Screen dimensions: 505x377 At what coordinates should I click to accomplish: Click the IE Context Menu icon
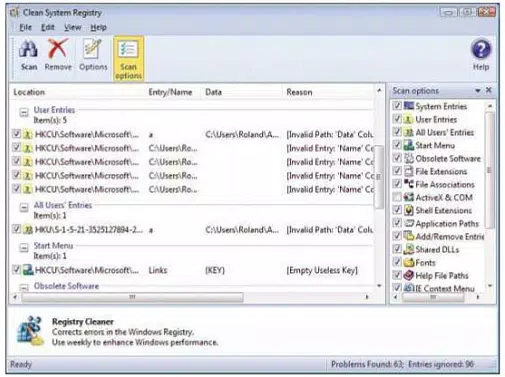pos(409,288)
